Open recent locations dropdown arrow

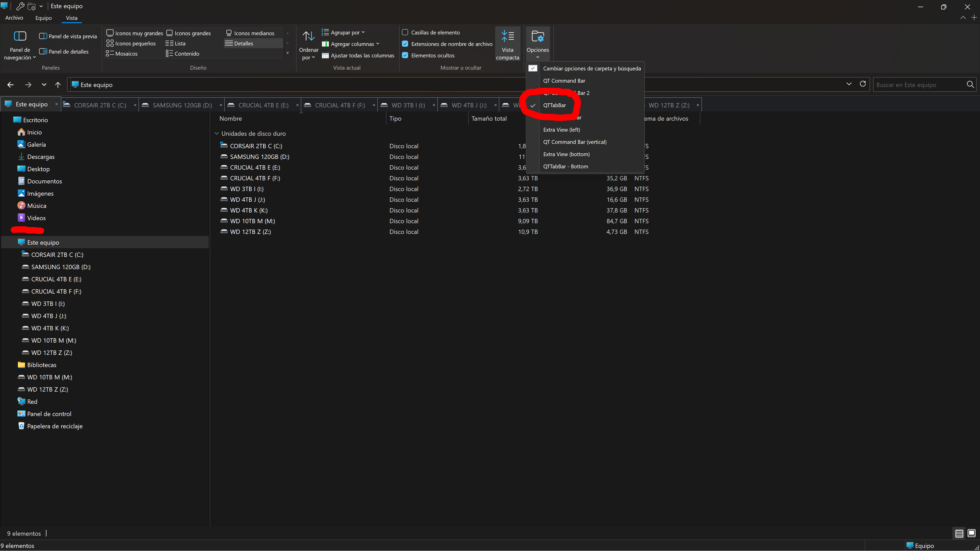(x=44, y=85)
